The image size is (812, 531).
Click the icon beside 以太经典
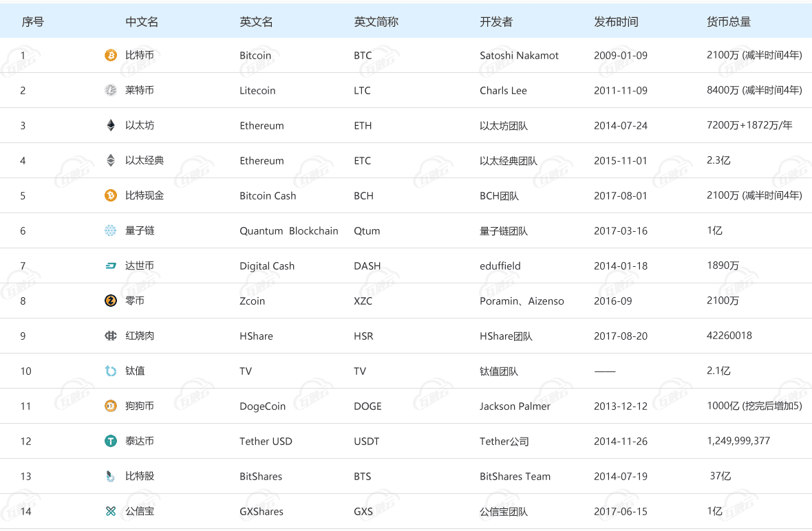point(111,160)
